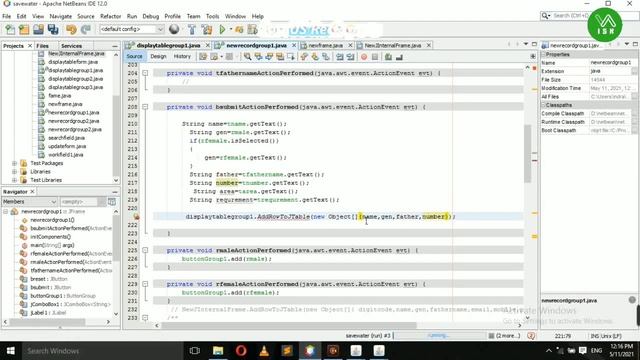Click the New Project toolbar icon

[24, 29]
